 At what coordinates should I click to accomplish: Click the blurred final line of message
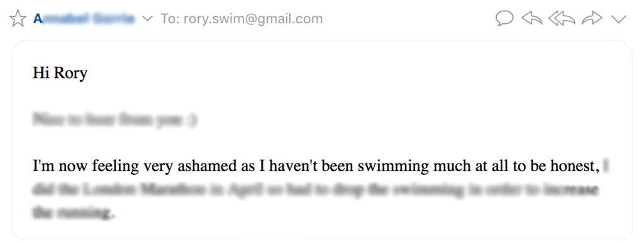[x=72, y=213]
